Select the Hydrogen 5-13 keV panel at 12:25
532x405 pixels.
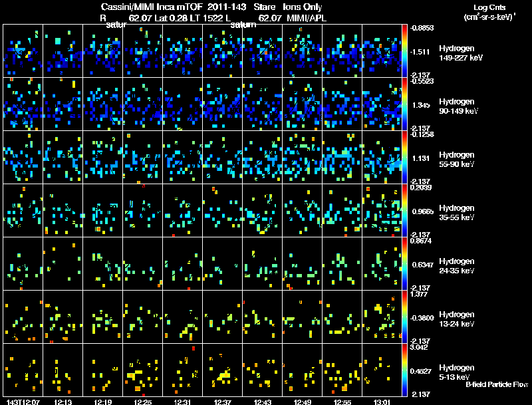142,370
